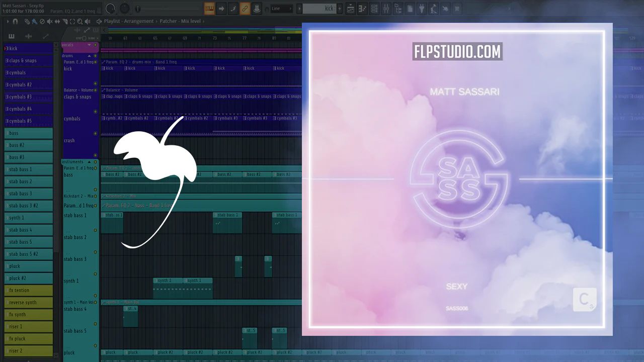Image resolution: width=644 pixels, height=362 pixels.
Task: Mute the Balance - Volume automation track
Action: [96, 90]
